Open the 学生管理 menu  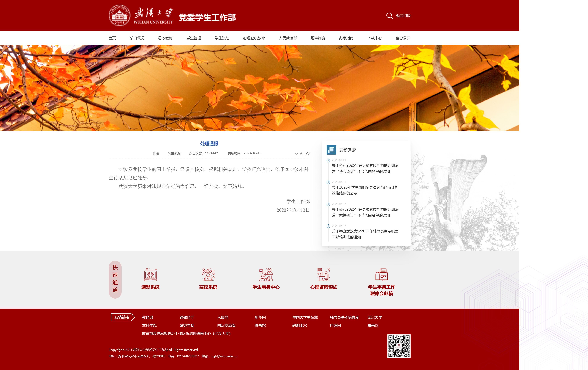(194, 38)
